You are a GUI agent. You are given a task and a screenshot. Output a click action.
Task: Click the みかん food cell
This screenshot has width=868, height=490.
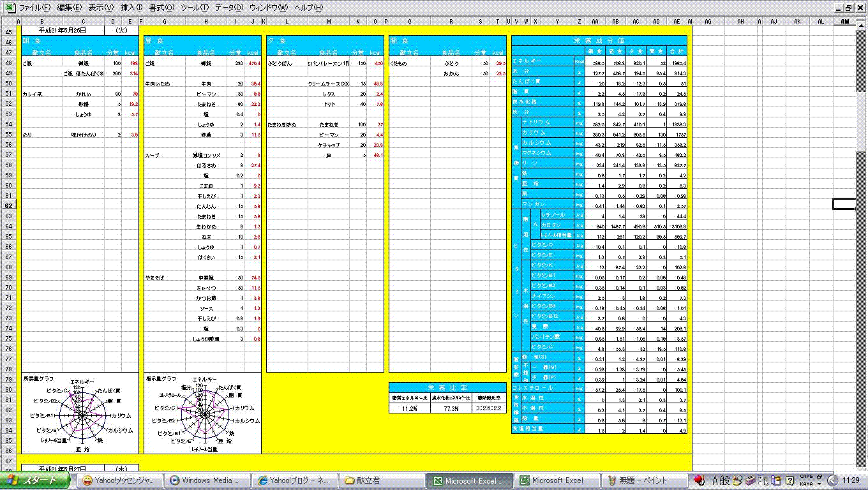(x=451, y=74)
